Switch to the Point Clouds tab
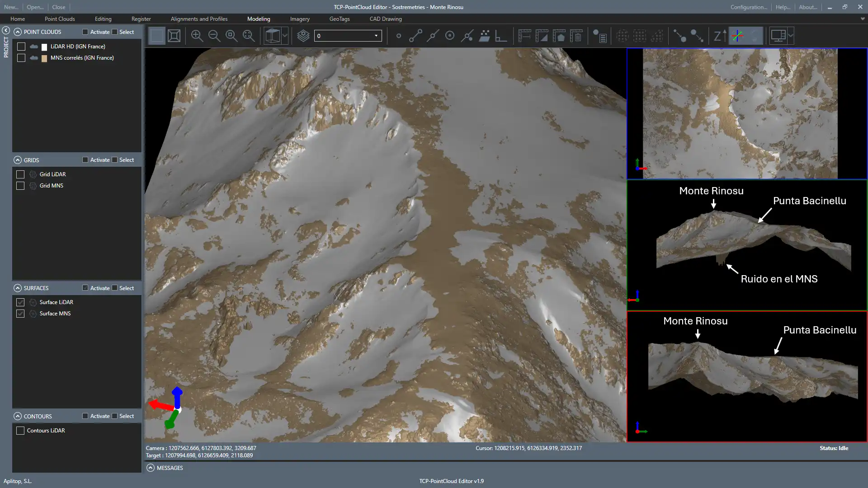The image size is (868, 488). pyautogui.click(x=60, y=19)
